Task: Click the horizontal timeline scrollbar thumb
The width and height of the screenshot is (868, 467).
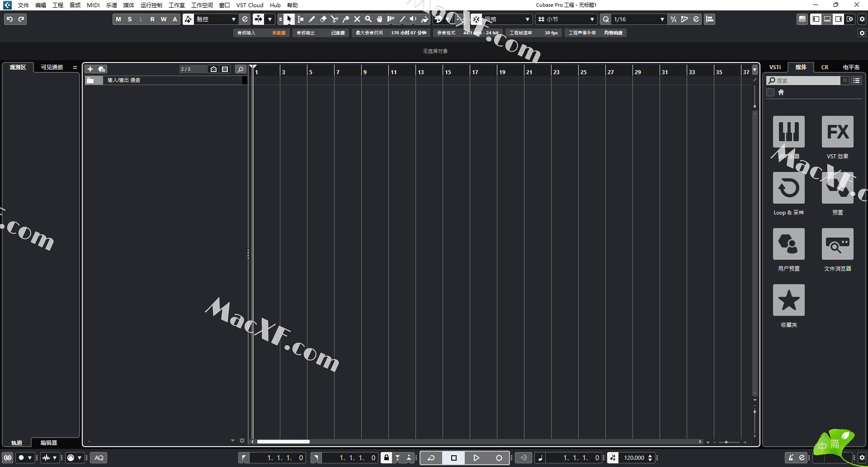Action: 283,442
